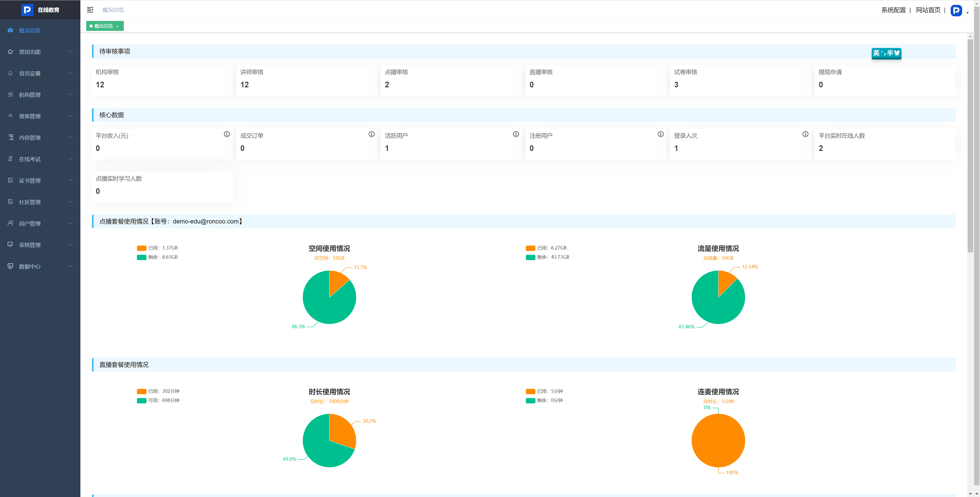Click the orange 连麦使用情况 pie chart
Screen dimensions: 980x497
click(718, 441)
